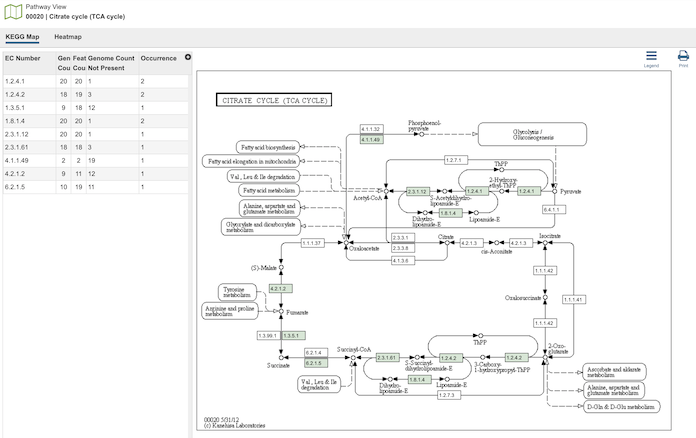The height and width of the screenshot is (438, 696).
Task: Click the 4.1.1.32 enzyme box
Action: (x=372, y=129)
